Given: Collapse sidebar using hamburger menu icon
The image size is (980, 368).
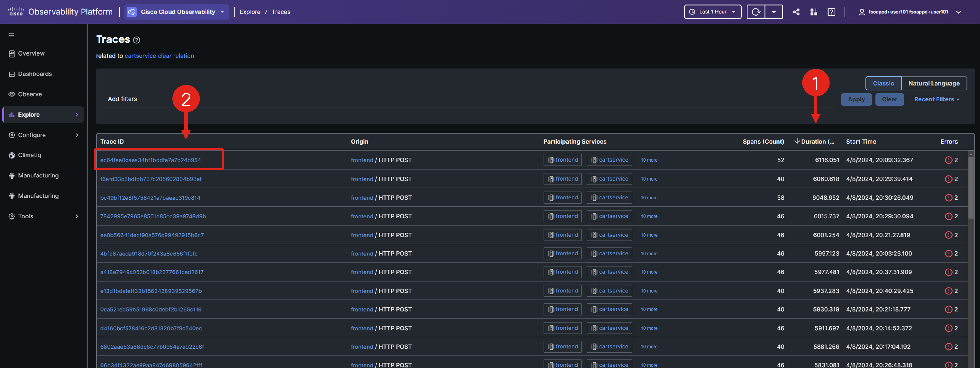Looking at the screenshot, I should click(x=11, y=35).
